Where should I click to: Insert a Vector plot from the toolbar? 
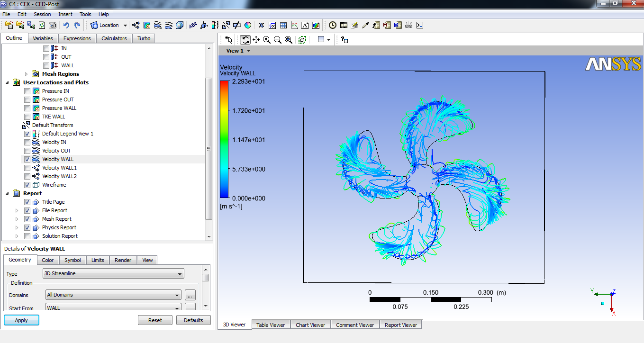pyautogui.click(x=136, y=25)
